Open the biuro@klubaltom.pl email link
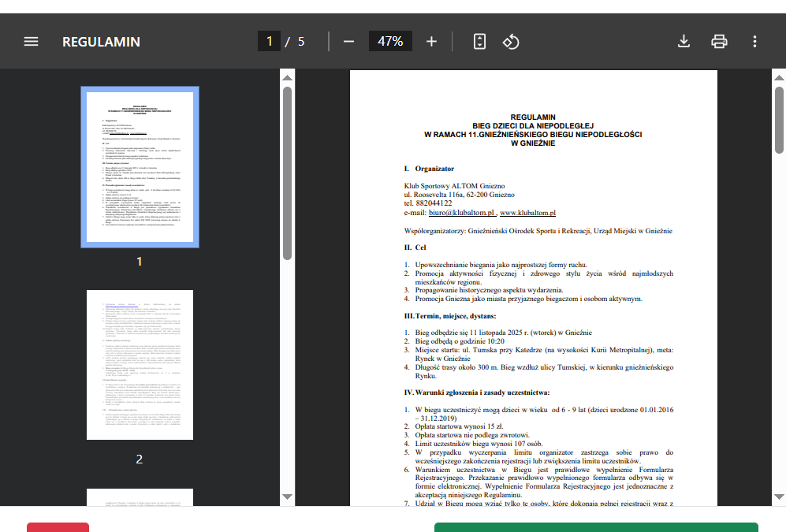Image resolution: width=786 pixels, height=532 pixels. 461,213
